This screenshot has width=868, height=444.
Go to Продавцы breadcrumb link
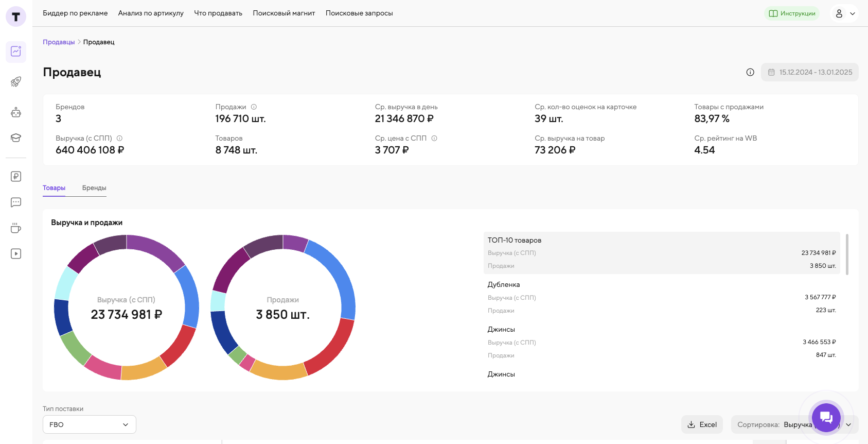point(59,42)
